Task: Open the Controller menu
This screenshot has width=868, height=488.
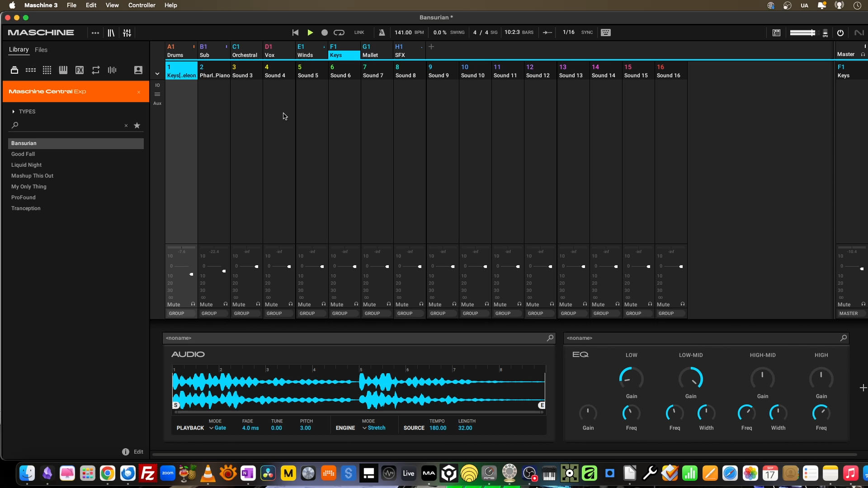Action: pyautogui.click(x=142, y=5)
